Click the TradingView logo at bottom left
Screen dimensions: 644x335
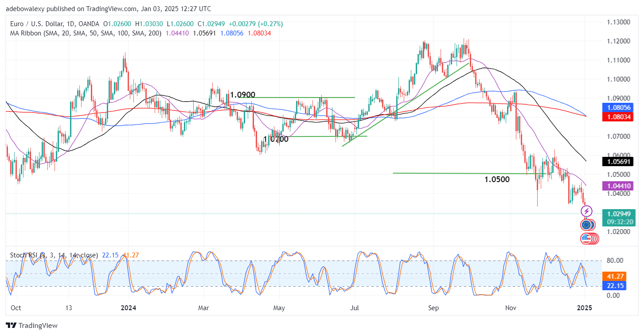coord(32,326)
